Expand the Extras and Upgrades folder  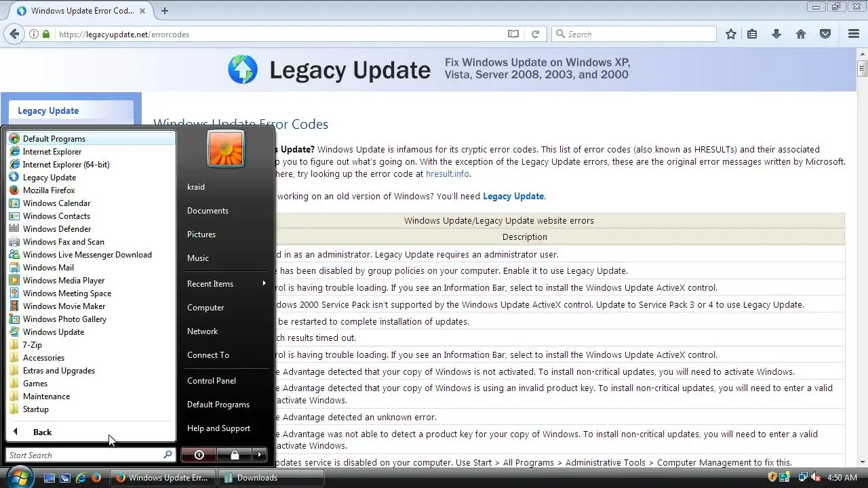(x=91, y=370)
